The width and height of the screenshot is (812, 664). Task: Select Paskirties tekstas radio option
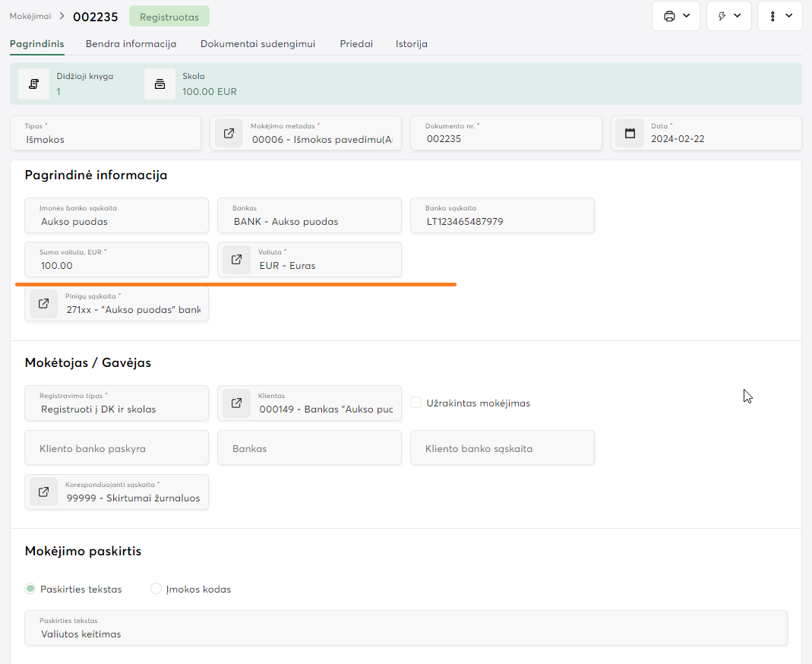pyautogui.click(x=30, y=589)
